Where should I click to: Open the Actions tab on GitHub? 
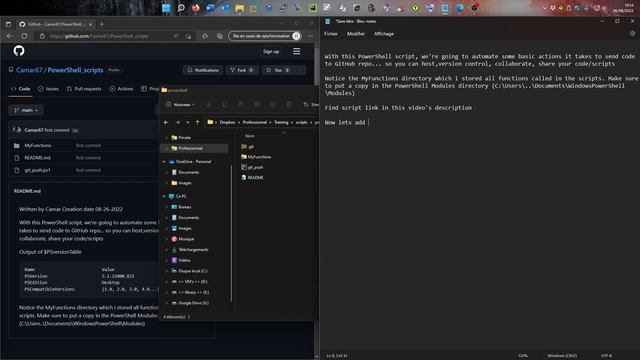click(121, 89)
